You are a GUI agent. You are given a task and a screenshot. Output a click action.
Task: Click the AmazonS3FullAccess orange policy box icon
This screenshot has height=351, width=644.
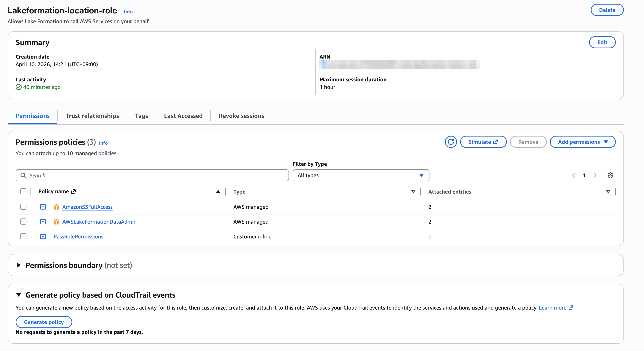[x=56, y=207]
